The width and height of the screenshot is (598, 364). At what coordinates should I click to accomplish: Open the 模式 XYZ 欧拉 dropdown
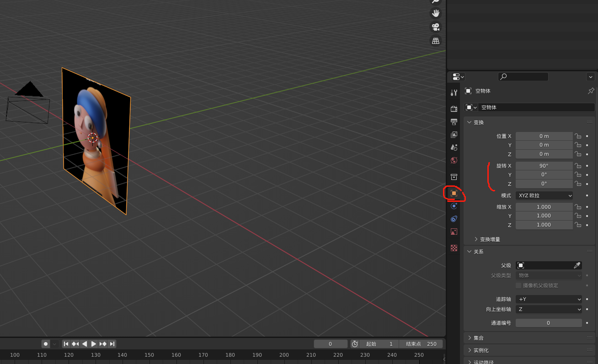544,195
